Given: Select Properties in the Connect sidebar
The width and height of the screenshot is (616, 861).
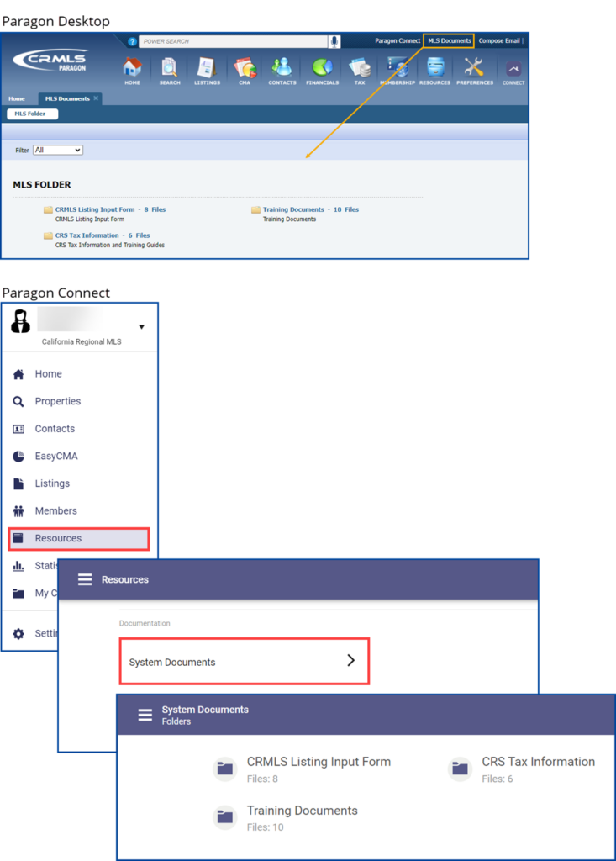Looking at the screenshot, I should coord(57,401).
